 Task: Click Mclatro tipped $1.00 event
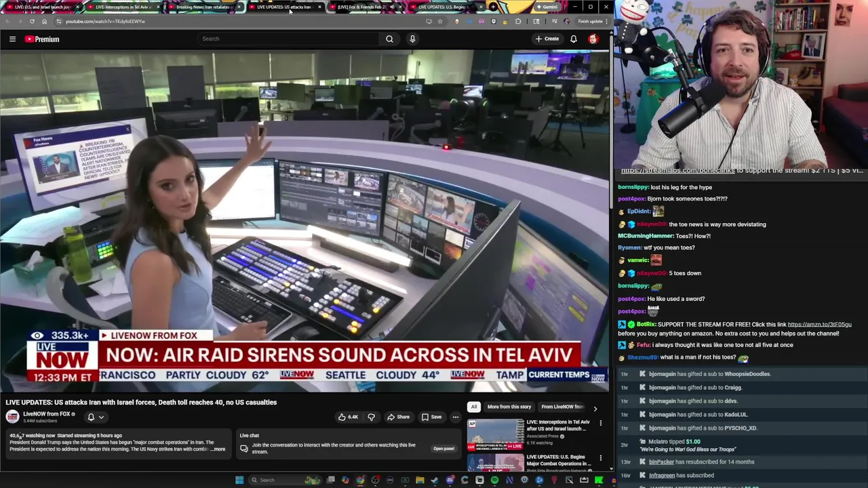pyautogui.click(x=743, y=445)
